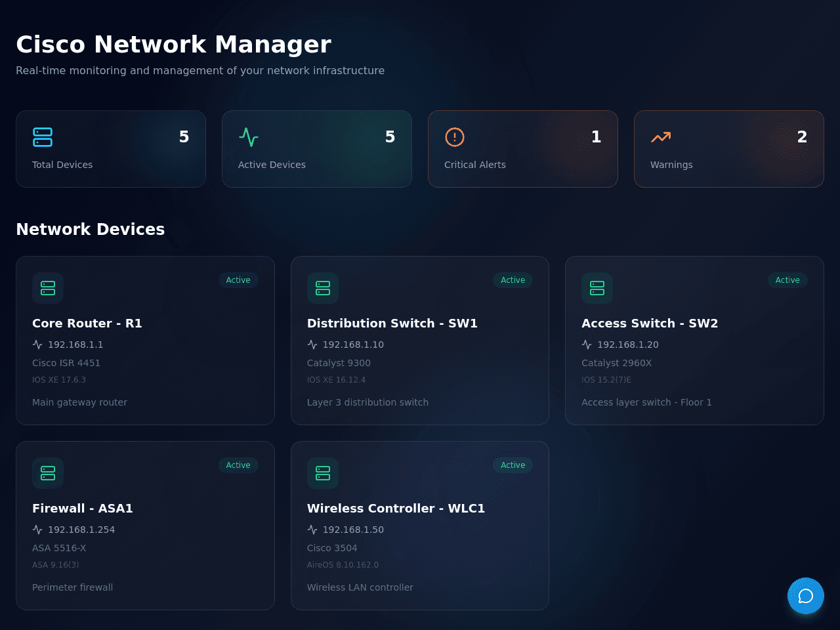This screenshot has height=630, width=840.
Task: Click the Catalyst 2960X model text
Action: click(617, 363)
